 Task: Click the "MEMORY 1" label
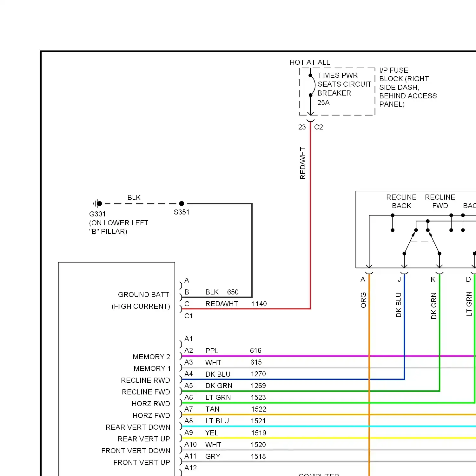click(152, 368)
